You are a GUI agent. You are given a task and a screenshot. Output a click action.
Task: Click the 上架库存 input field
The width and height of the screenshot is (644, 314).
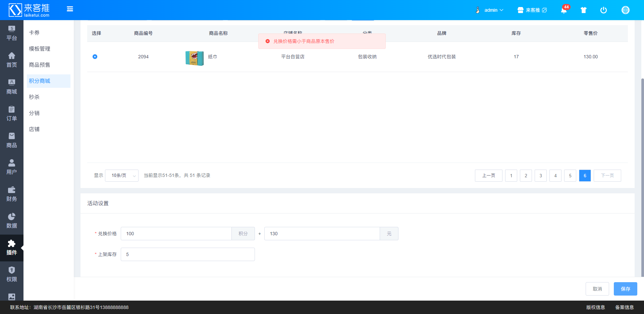point(188,254)
